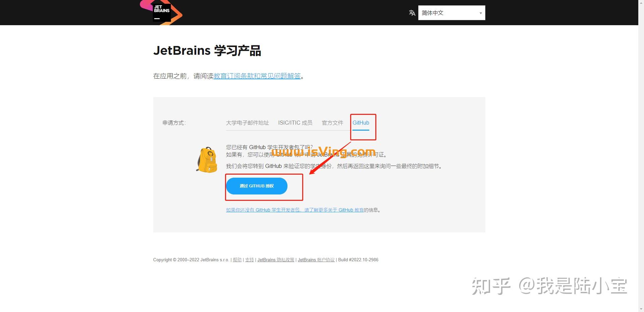Open JetBrains 隐私政策 in the footer
644x312 pixels.
[x=276, y=260]
